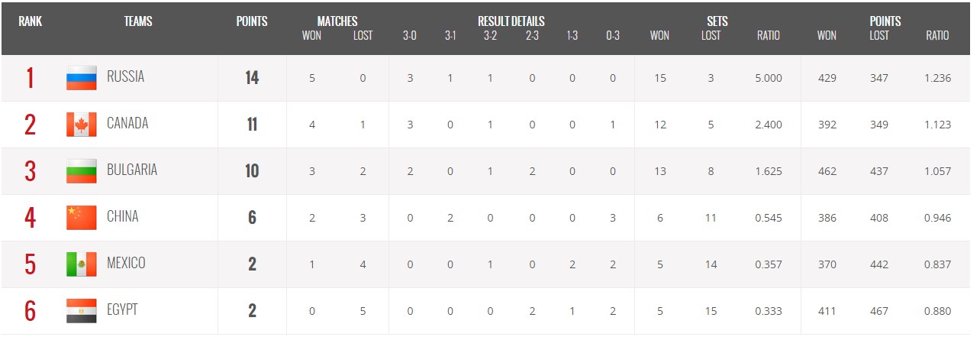Open the RUSSIA team link

click(125, 76)
